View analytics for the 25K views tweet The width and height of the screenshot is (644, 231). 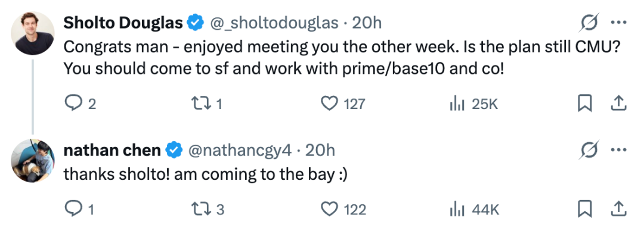456,104
